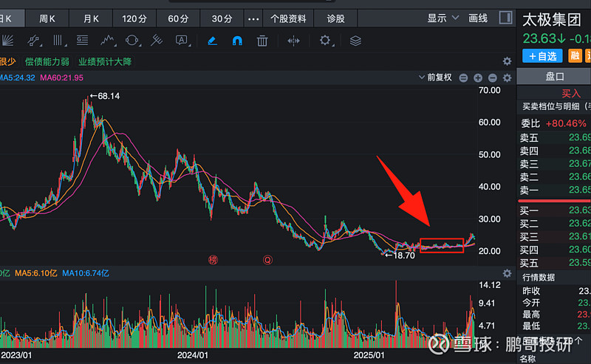The width and height of the screenshot is (591, 364).
Task: Click the minus circle left of the plus
Action: click(463, 78)
